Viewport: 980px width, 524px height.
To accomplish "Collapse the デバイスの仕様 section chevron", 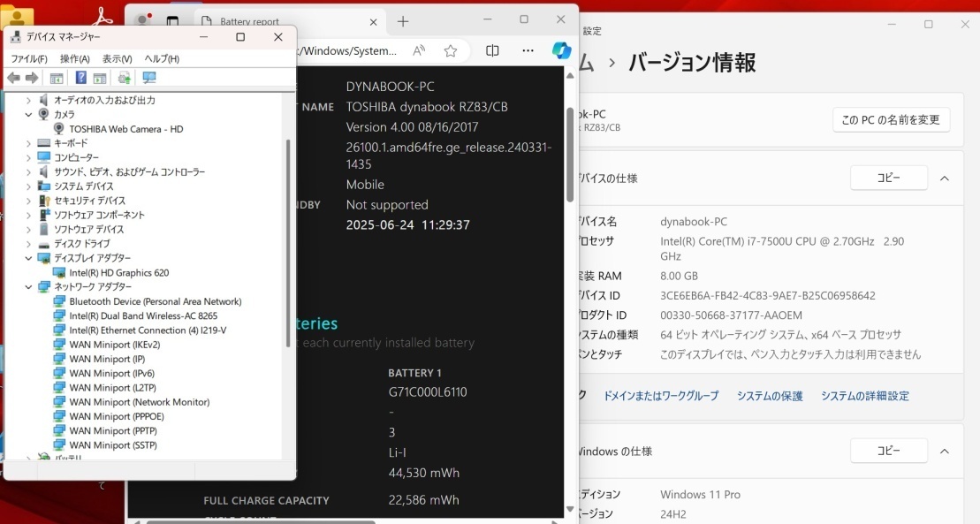I will [x=945, y=178].
